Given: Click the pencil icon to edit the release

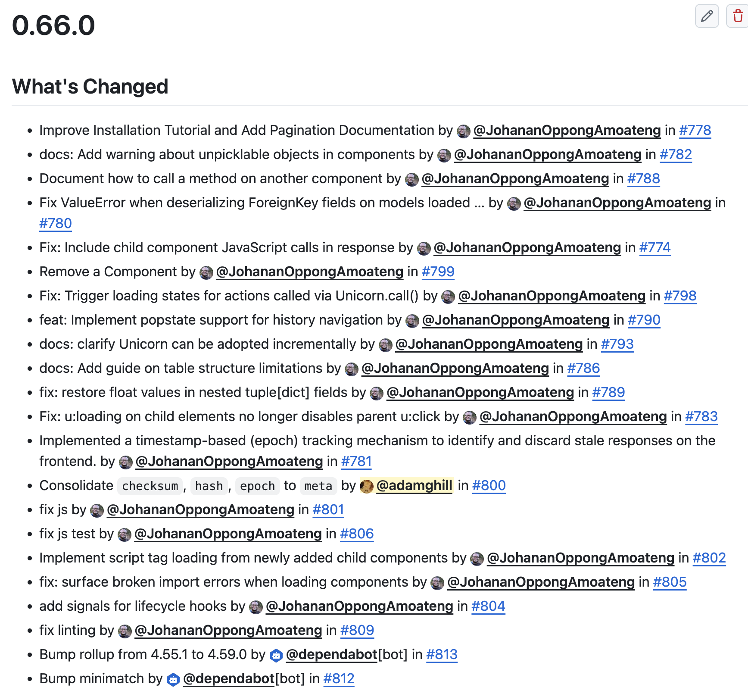Looking at the screenshot, I should click(x=707, y=16).
